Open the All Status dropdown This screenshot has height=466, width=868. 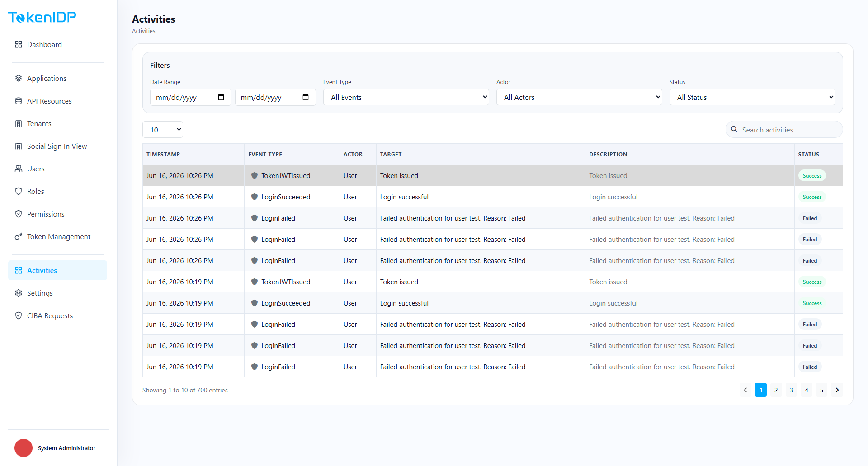[x=752, y=97]
